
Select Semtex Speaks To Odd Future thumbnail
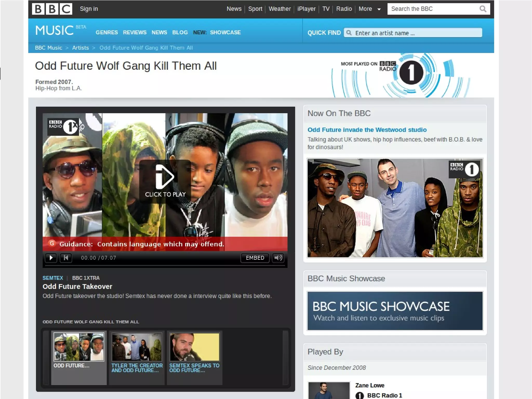tap(195, 347)
